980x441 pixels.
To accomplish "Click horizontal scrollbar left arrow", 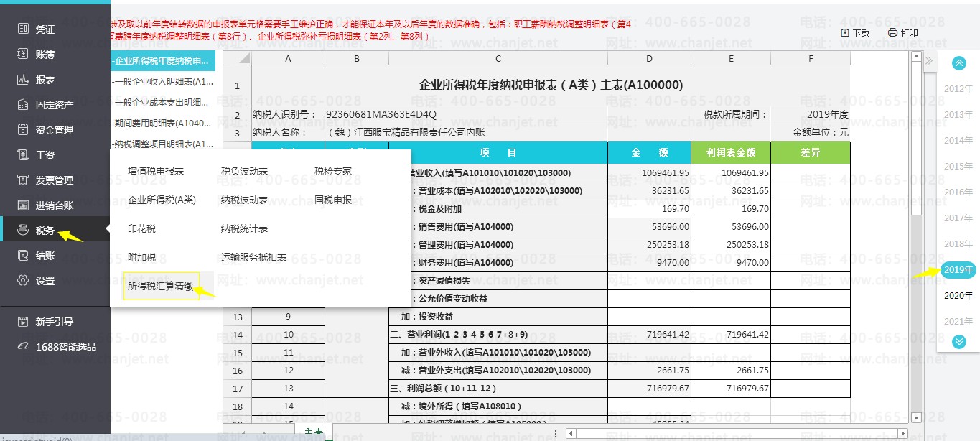I will point(571,433).
